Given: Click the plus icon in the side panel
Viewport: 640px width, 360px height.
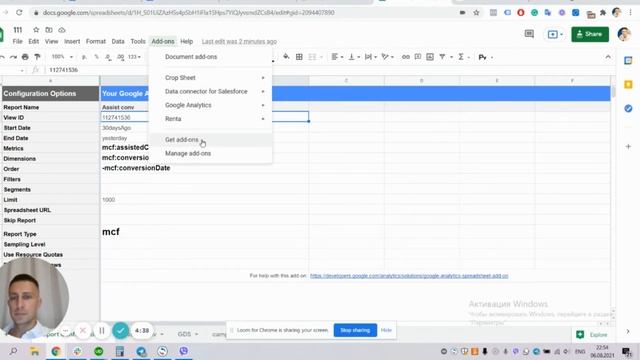Looking at the screenshot, I should point(628,146).
